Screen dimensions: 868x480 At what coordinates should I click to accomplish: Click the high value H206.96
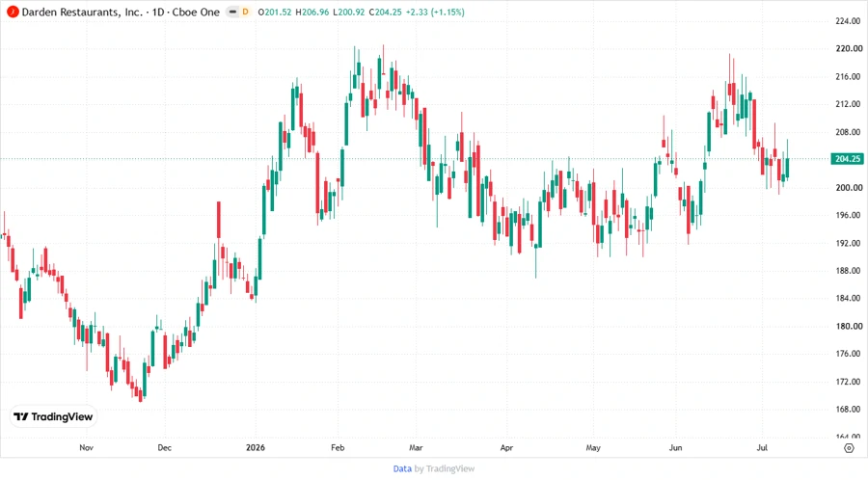312,12
